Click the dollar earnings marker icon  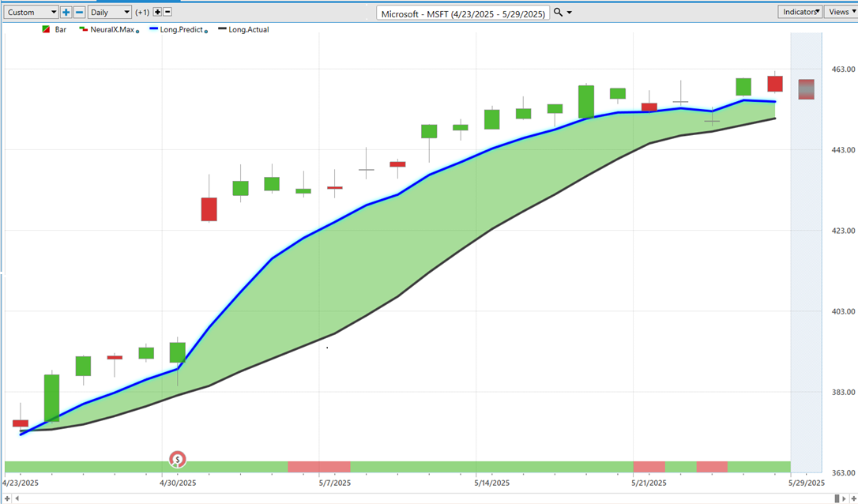(177, 459)
